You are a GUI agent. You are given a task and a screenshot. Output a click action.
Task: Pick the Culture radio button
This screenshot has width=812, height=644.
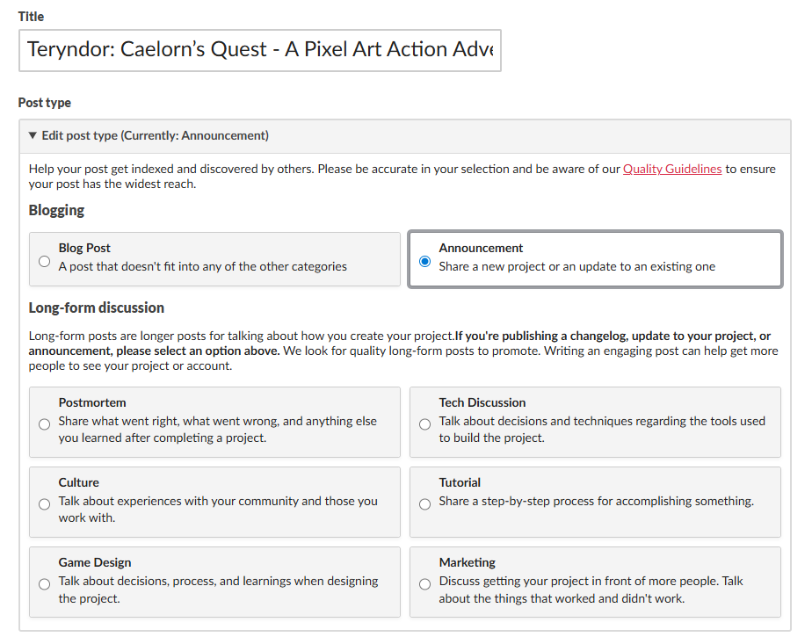point(45,504)
